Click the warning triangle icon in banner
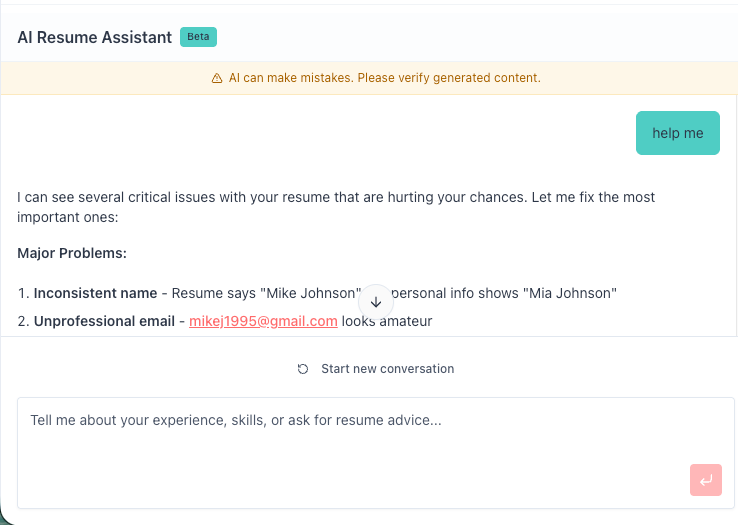Viewport: 738px width, 525px height. coord(217,78)
